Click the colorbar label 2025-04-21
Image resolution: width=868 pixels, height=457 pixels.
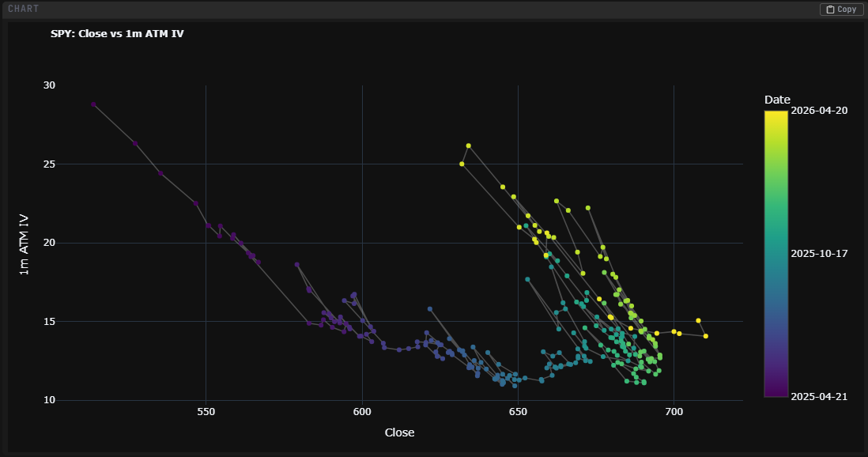tap(819, 397)
